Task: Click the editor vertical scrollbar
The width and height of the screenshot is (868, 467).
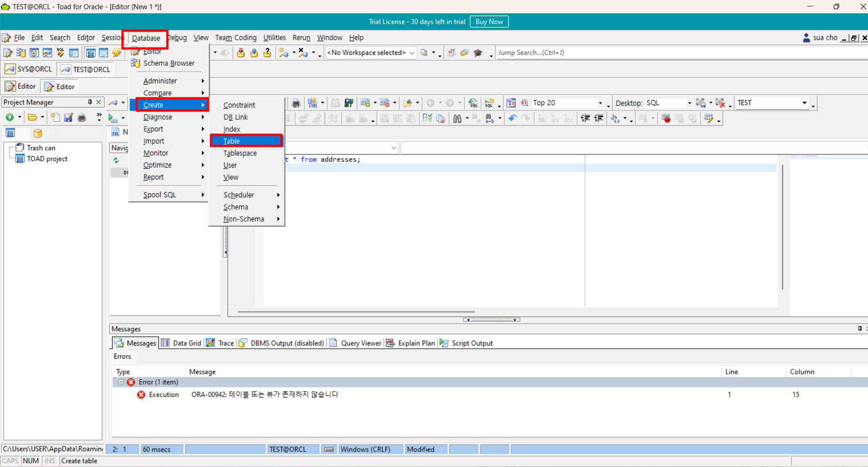Action: click(x=782, y=227)
